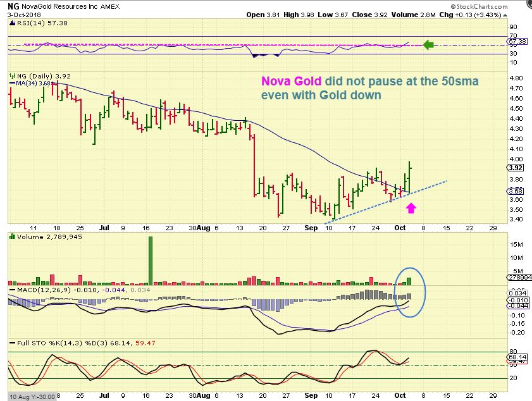This screenshot has height=401, width=532.
Task: Click the 3-Oct-2018 date label
Action: tap(24, 15)
